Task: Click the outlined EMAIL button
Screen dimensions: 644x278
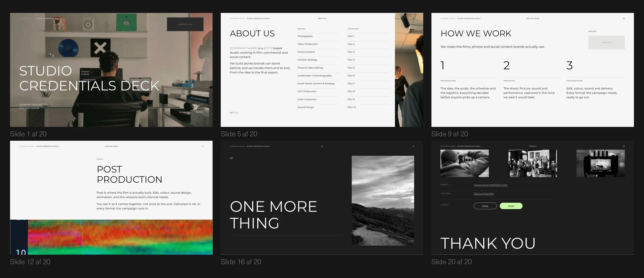Action: point(485,206)
